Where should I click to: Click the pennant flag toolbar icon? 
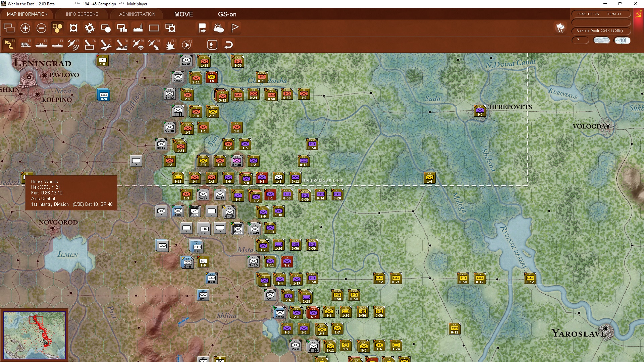click(x=235, y=28)
